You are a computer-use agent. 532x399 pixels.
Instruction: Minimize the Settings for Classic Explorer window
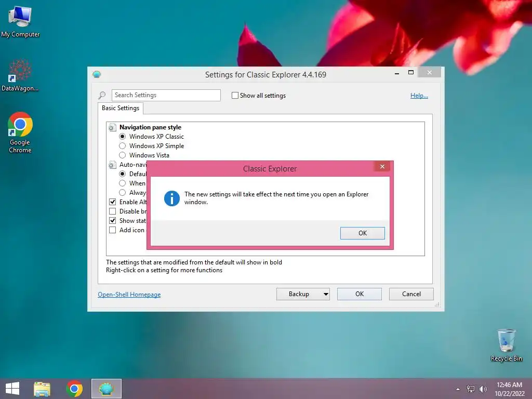tap(396, 73)
